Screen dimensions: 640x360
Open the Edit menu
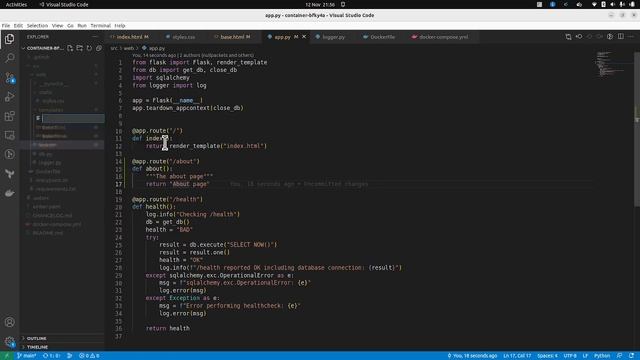(x=18, y=25)
